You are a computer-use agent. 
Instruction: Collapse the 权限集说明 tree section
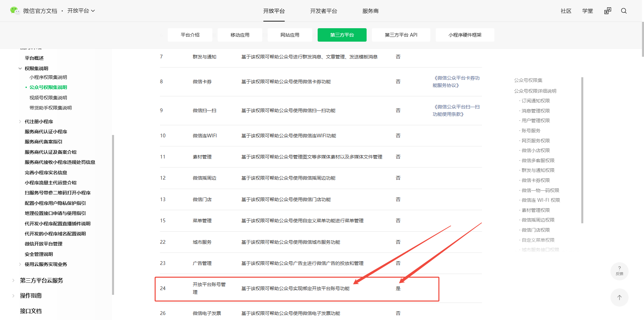pos(20,68)
